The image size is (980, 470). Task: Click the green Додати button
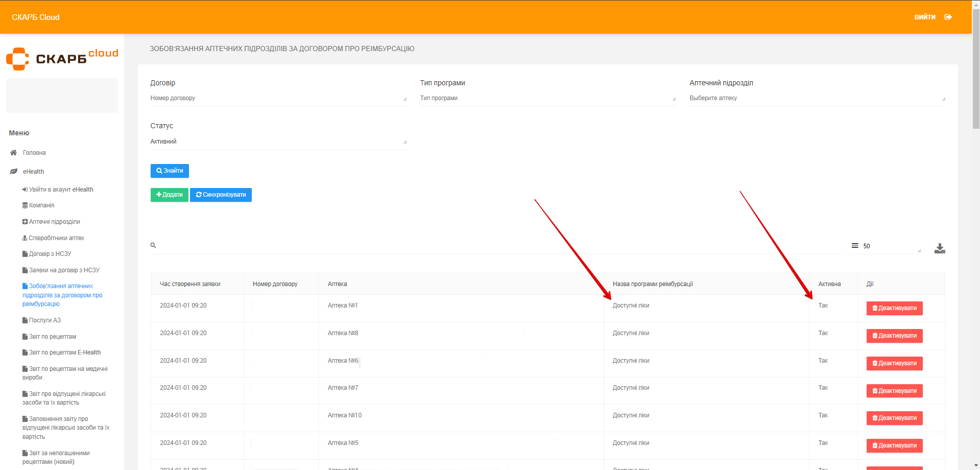point(169,195)
